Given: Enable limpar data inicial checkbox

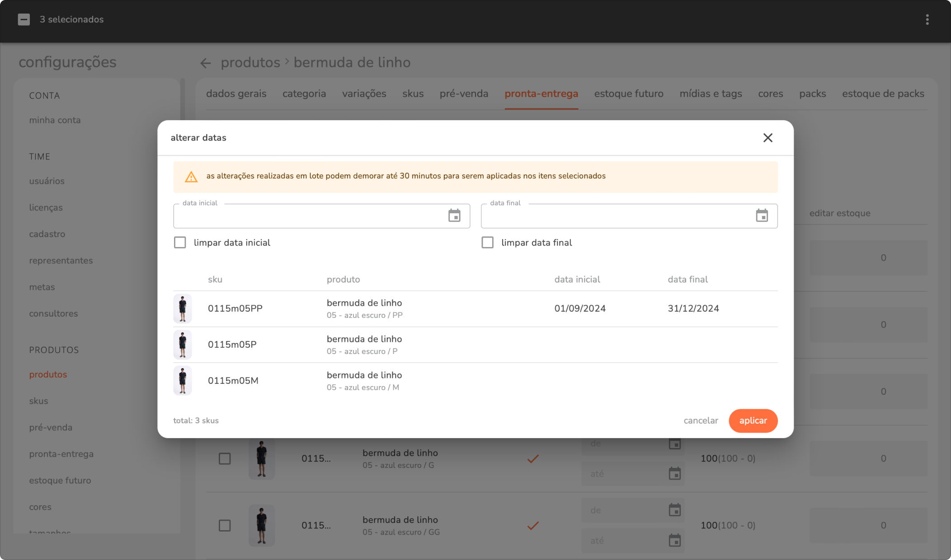Looking at the screenshot, I should point(180,243).
